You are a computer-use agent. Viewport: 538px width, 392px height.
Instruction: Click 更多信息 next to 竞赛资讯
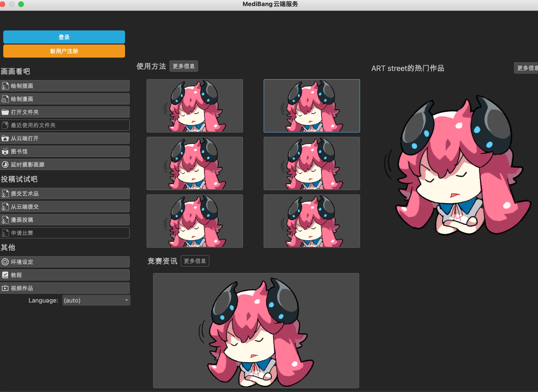pos(195,261)
